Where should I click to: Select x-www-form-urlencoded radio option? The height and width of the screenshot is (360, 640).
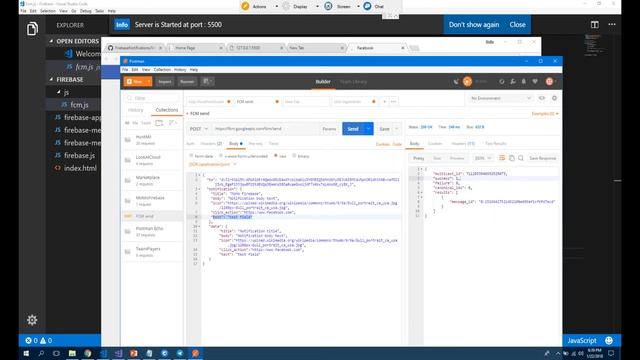[x=220, y=156]
